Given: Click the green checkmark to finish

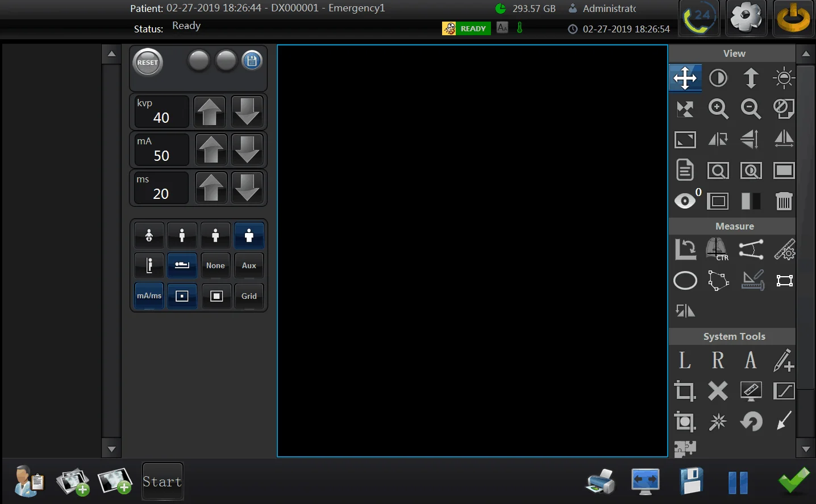Looking at the screenshot, I should click(x=794, y=481).
